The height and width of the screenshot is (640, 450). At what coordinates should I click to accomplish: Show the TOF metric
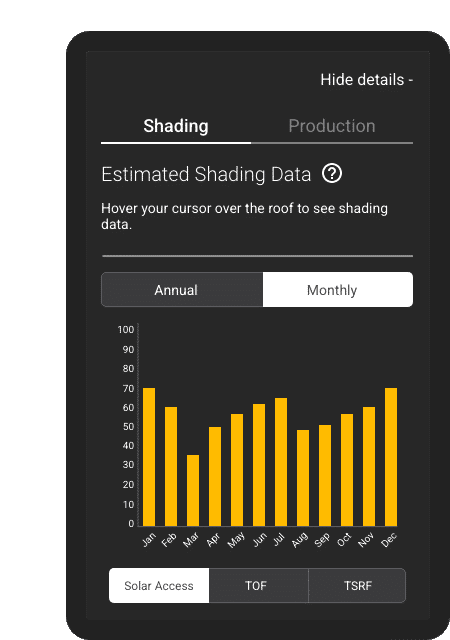pyautogui.click(x=258, y=586)
